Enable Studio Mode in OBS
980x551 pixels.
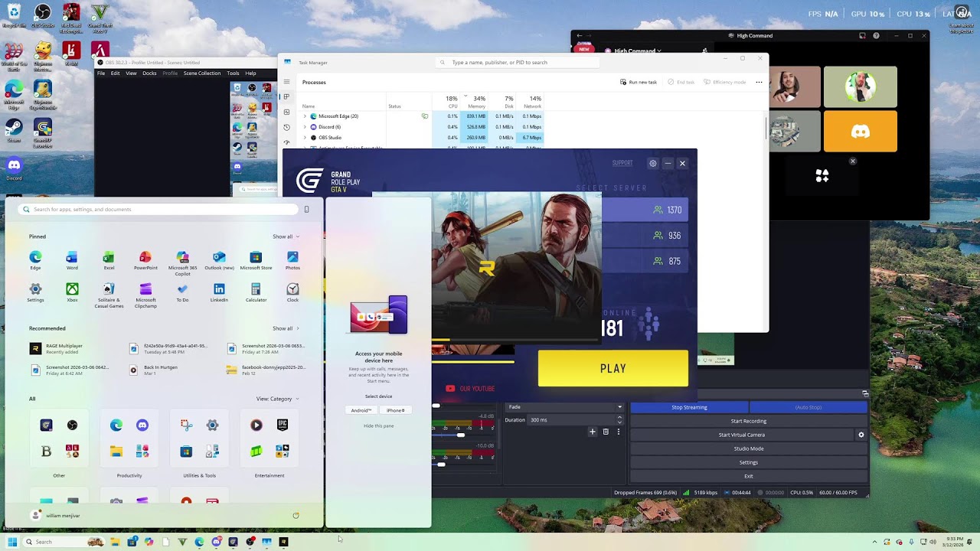(x=749, y=448)
